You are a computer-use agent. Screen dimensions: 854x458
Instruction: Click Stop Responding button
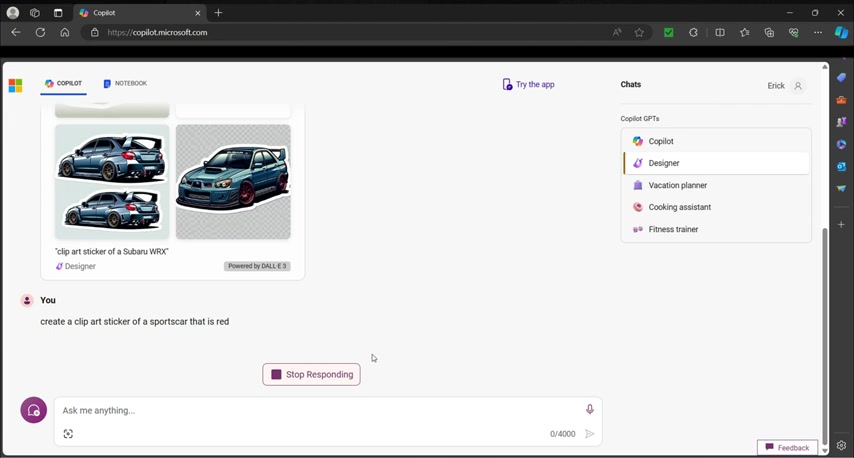click(x=312, y=374)
